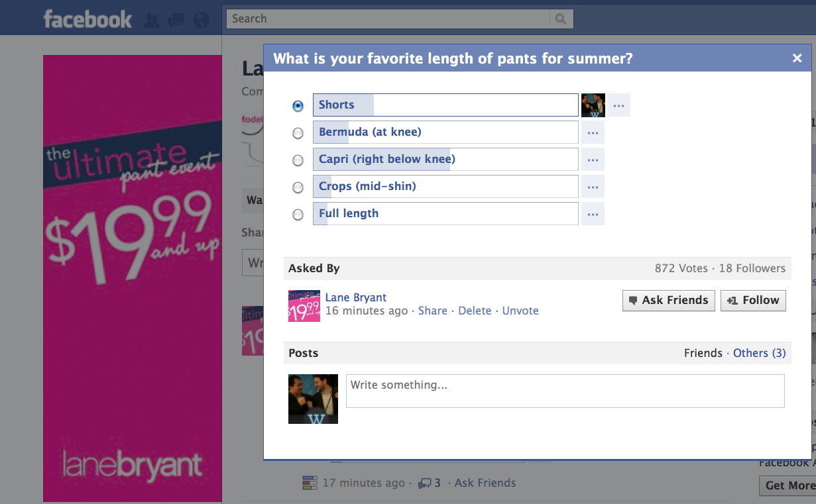Click the search magnifier icon
This screenshot has height=504, width=816.
tap(561, 19)
